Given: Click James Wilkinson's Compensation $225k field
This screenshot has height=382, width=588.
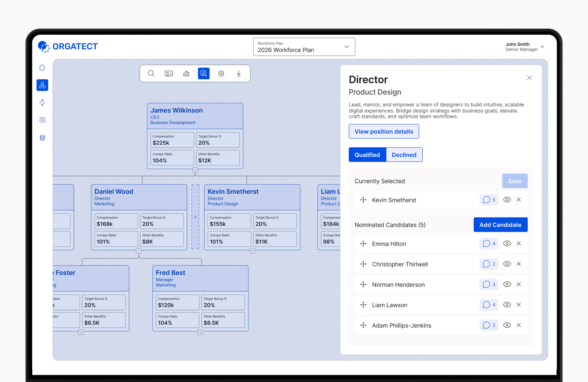Looking at the screenshot, I should (x=172, y=140).
